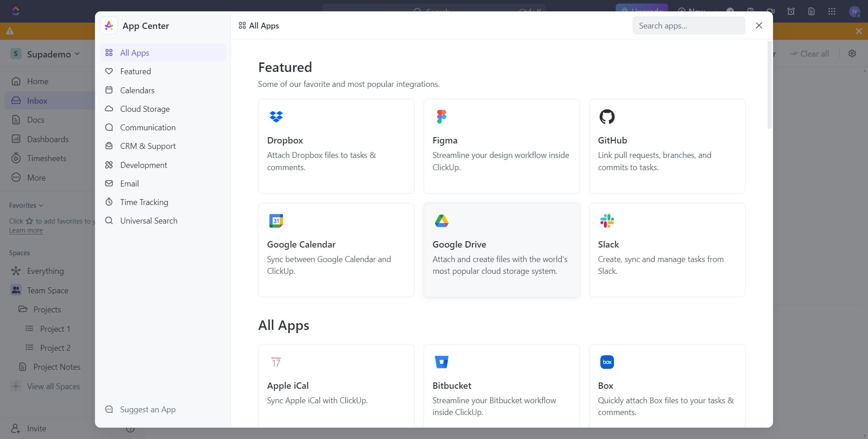This screenshot has height=439, width=868.
Task: Open the Apple iCal icon
Action: (276, 362)
